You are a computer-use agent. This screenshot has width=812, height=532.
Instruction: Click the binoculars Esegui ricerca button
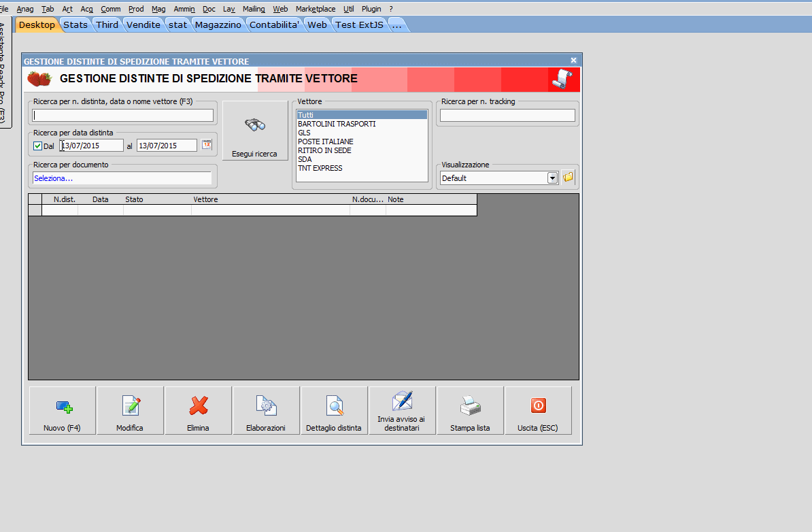255,131
